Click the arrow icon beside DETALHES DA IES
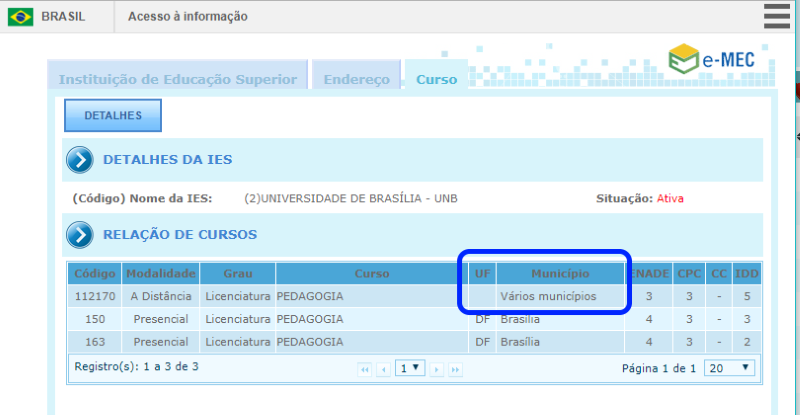Screen dimensions: 800x415 (x=80, y=160)
